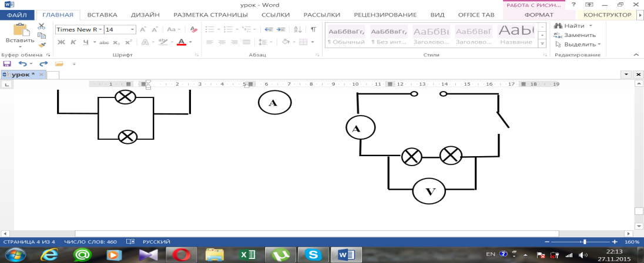644x263 pixels.
Task: Increase font size with the large A icon
Action: 143,29
